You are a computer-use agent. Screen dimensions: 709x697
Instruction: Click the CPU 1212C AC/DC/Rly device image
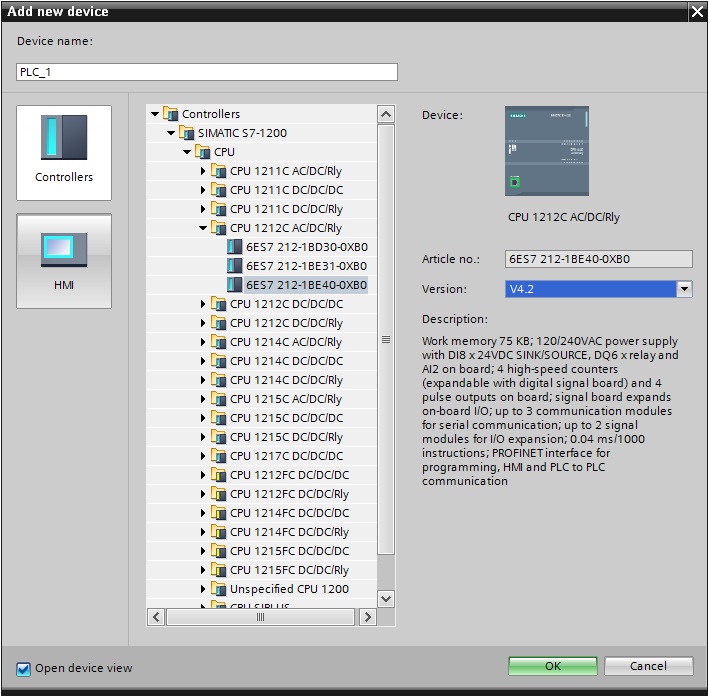click(547, 151)
